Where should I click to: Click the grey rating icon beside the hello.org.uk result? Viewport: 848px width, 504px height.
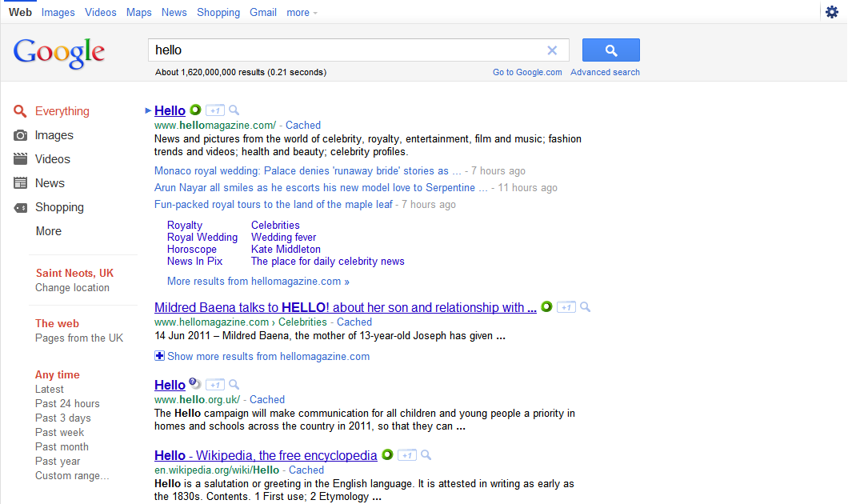tap(195, 383)
